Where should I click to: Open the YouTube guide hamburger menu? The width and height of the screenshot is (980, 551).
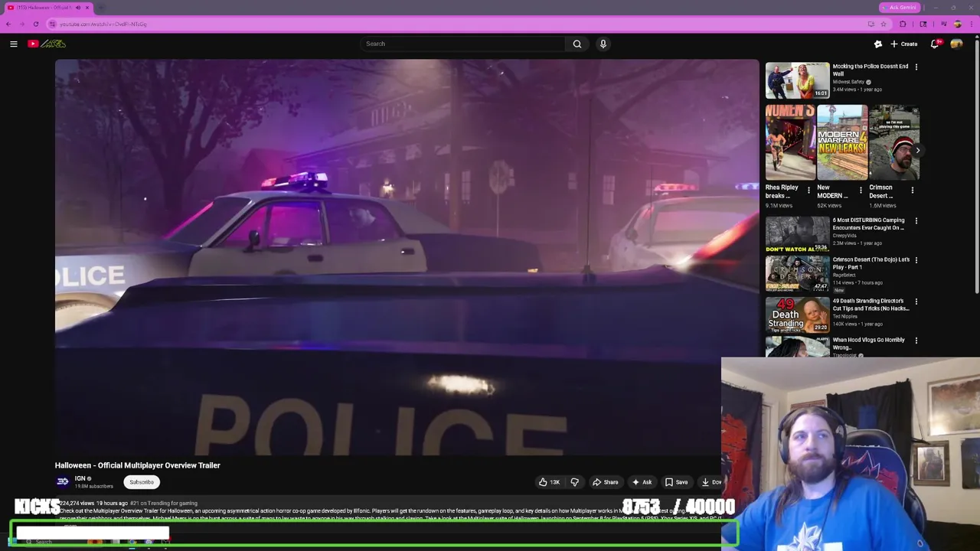(x=14, y=44)
